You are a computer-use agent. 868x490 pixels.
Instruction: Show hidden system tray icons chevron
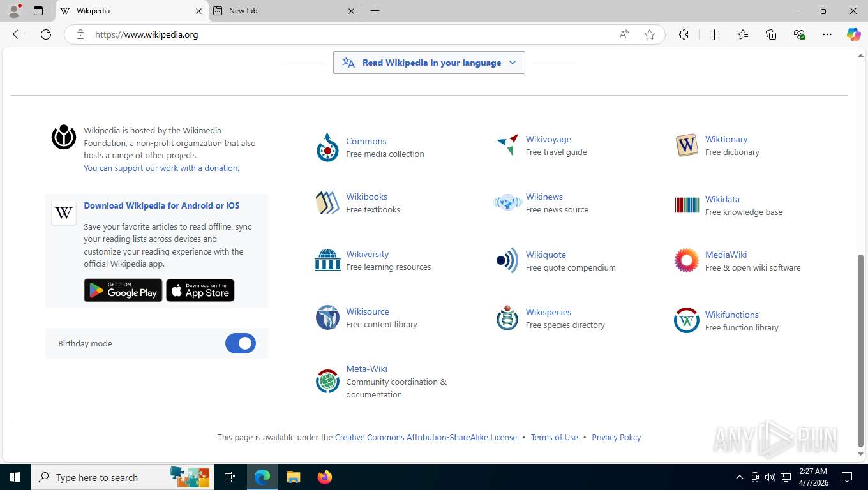click(740, 477)
